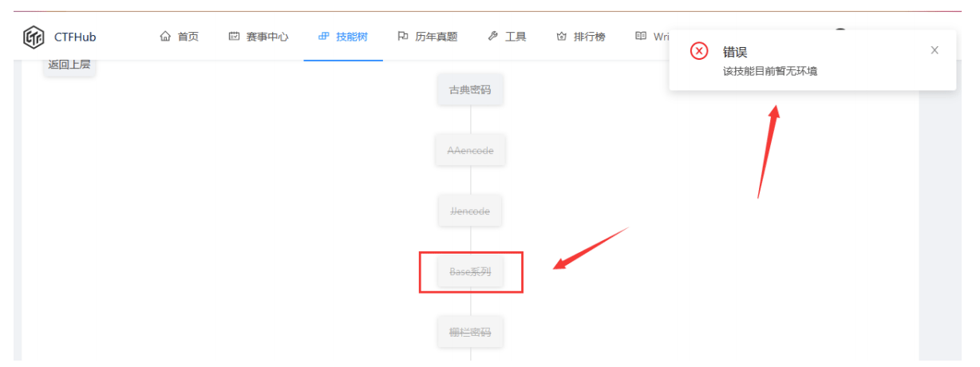Viewport: 980px width, 367px height.
Task: Click the red error circle icon
Action: coord(699,51)
